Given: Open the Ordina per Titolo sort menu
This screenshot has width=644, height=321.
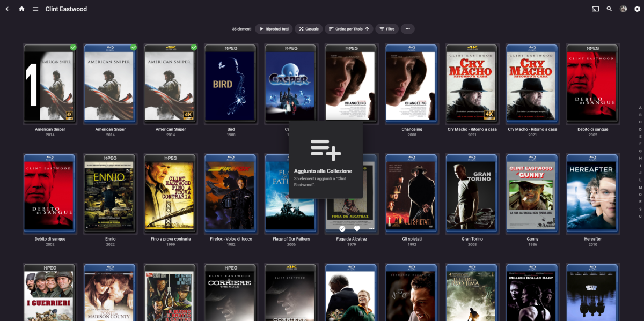Looking at the screenshot, I should pos(349,29).
